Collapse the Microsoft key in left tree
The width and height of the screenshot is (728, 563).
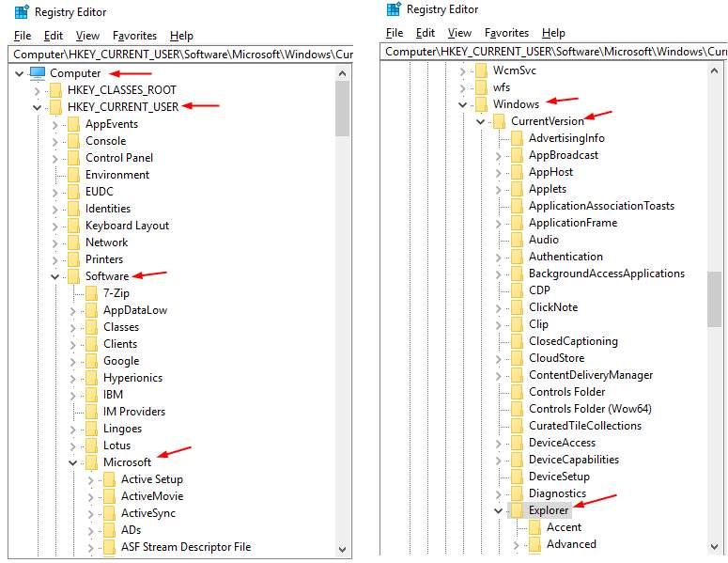(72, 462)
